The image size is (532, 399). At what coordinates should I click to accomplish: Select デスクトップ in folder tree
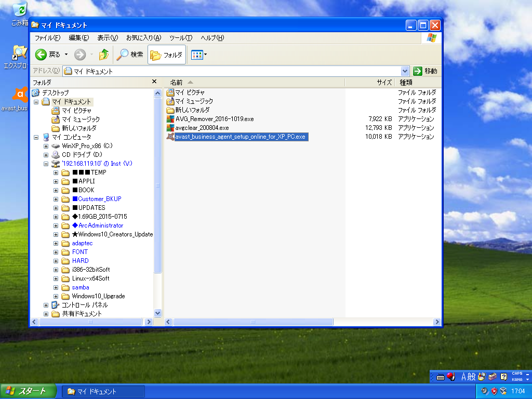pos(51,92)
